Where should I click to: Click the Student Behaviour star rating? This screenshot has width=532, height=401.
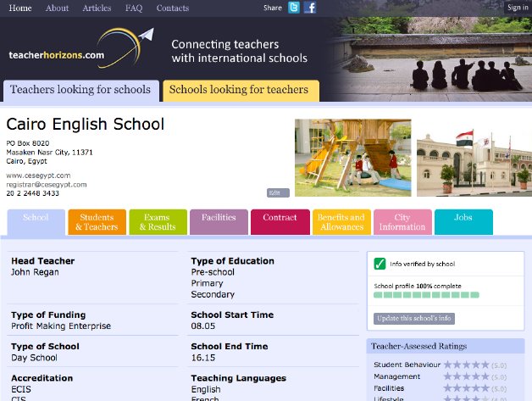466,365
